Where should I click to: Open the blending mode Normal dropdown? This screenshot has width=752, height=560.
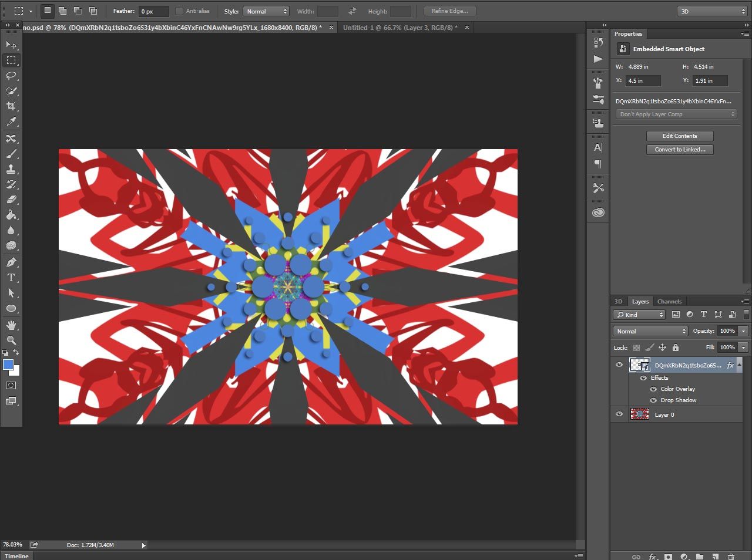(650, 331)
